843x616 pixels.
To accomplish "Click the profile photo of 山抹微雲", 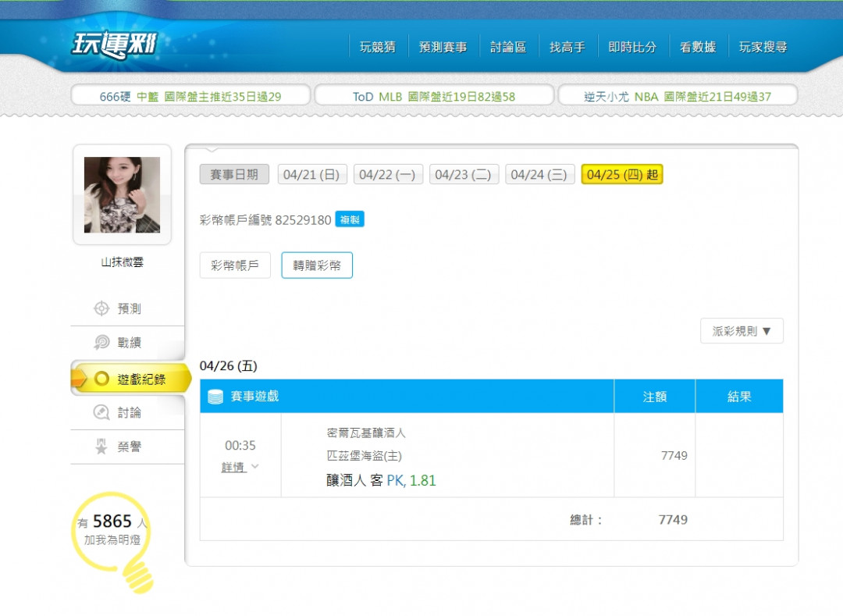I will pyautogui.click(x=122, y=194).
